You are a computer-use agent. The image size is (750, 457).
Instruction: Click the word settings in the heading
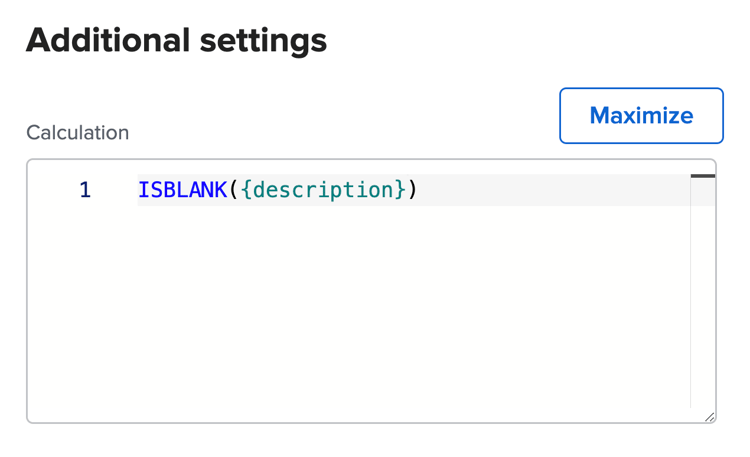click(x=264, y=41)
